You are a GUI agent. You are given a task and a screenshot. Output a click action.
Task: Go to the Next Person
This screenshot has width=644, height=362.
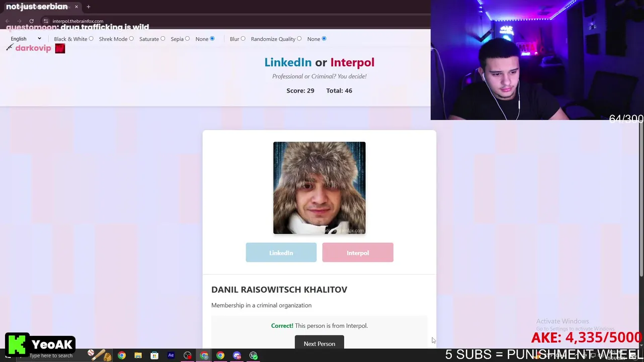pos(319,343)
